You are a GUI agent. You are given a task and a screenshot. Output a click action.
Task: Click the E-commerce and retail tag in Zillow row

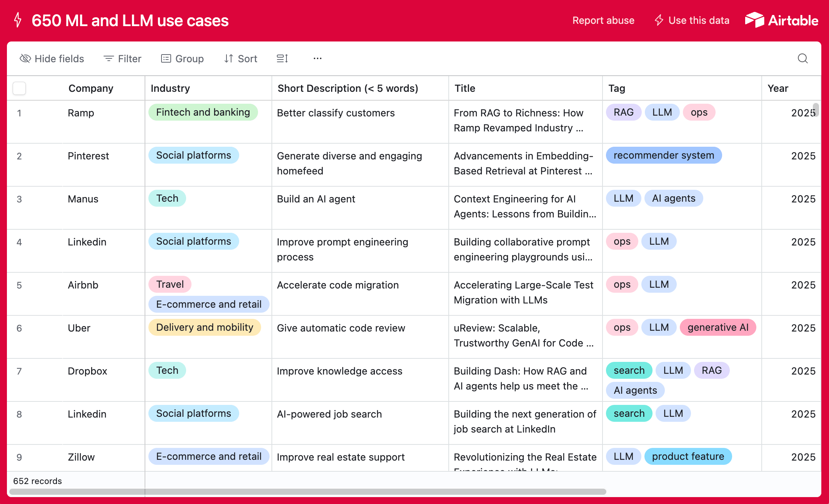tap(209, 456)
